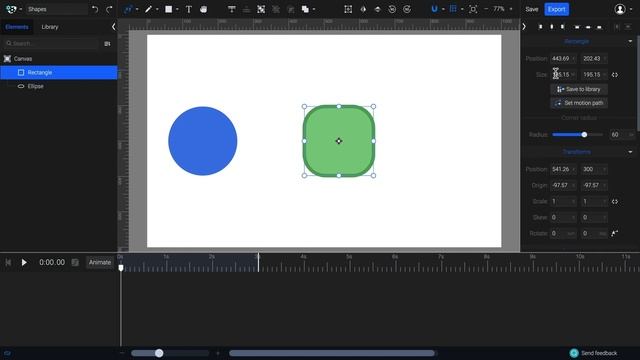Image resolution: width=640 pixels, height=360 pixels.
Task: Select the Pen tool
Action: (x=148, y=9)
